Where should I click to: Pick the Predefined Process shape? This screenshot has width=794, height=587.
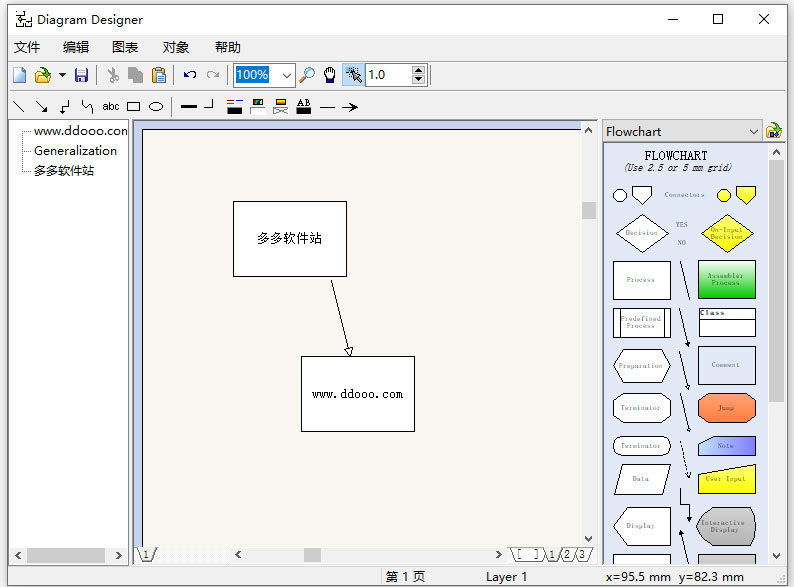tap(642, 323)
